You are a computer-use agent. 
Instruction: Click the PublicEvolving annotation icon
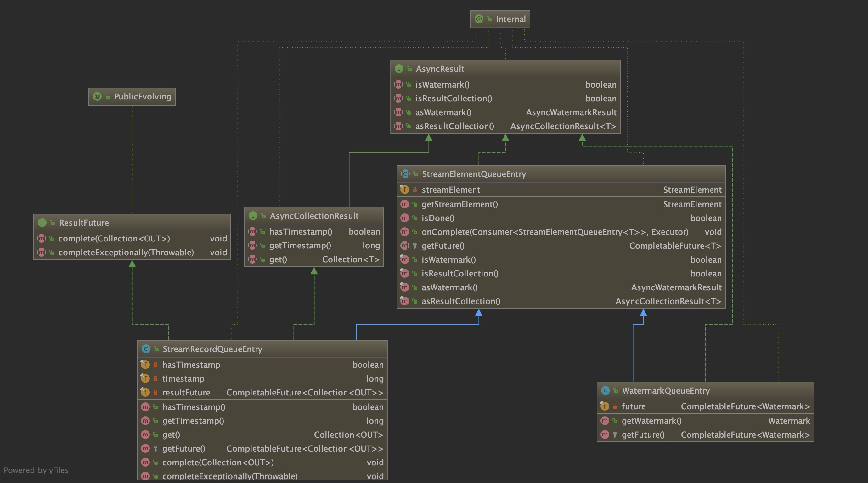click(x=97, y=97)
